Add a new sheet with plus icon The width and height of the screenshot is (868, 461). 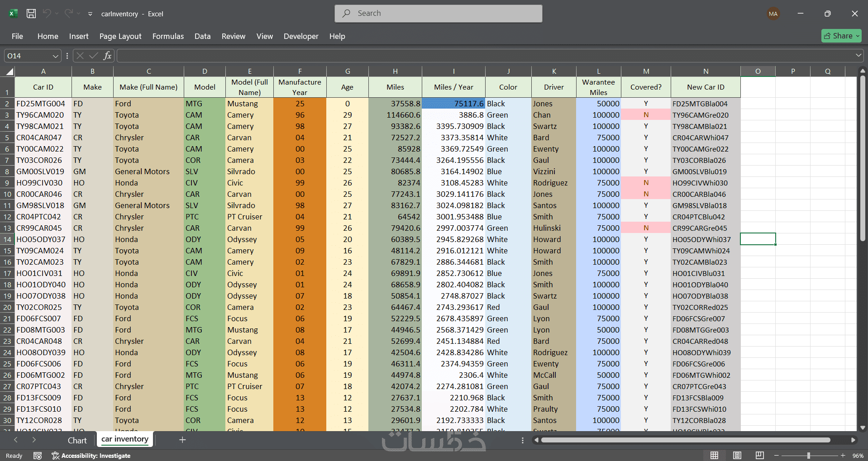pos(182,440)
